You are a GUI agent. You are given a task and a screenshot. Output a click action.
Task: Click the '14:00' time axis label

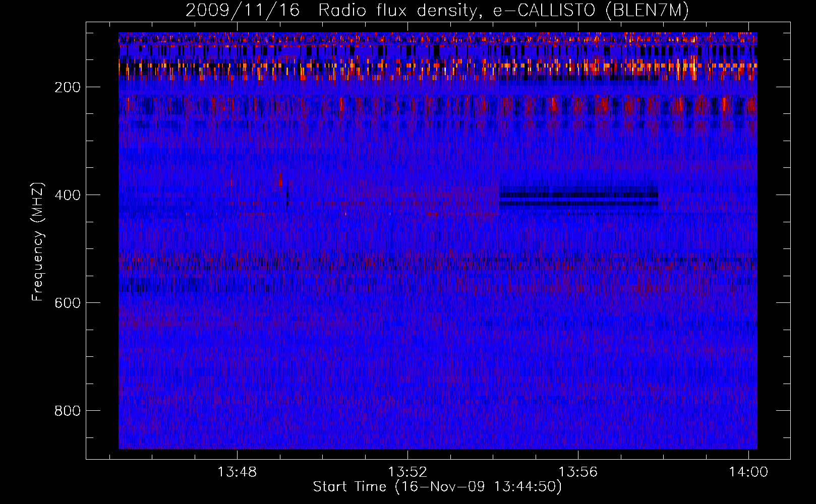coord(748,472)
